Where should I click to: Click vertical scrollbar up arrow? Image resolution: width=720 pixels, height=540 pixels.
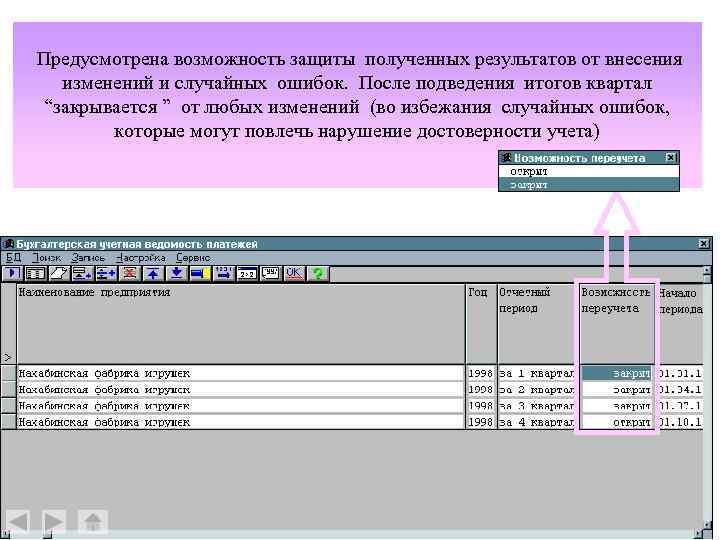[708, 270]
